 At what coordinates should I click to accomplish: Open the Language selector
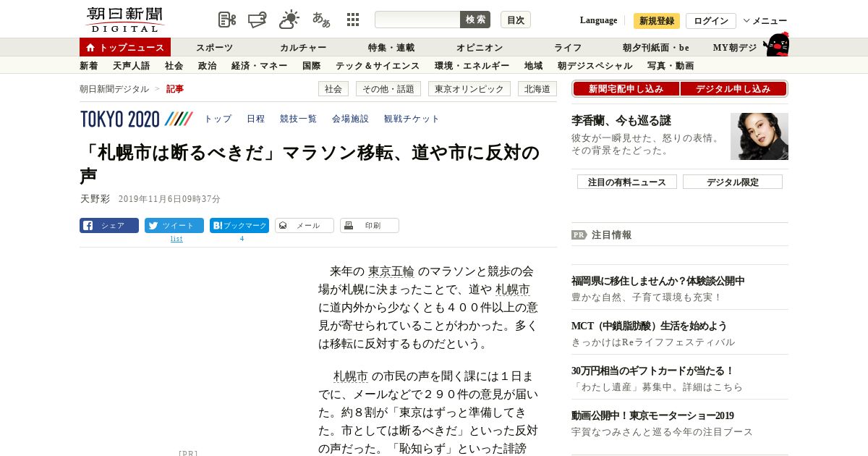coord(598,20)
